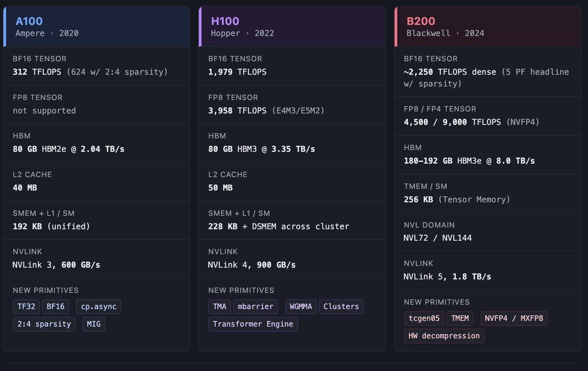588x371 pixels.
Task: Click the tcgen05 tag in B200 card
Action: pos(424,319)
